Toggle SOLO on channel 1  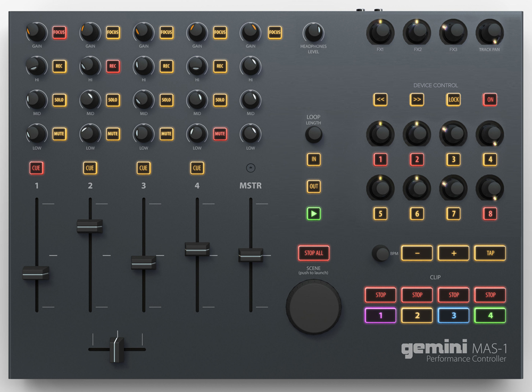pyautogui.click(x=59, y=100)
